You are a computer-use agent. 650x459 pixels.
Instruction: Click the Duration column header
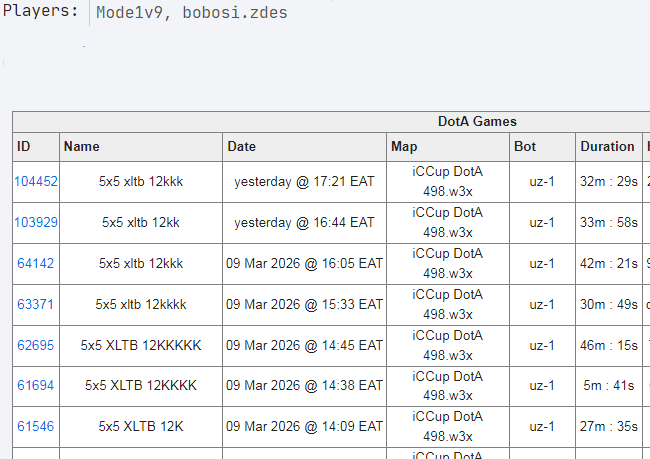pyautogui.click(x=607, y=146)
